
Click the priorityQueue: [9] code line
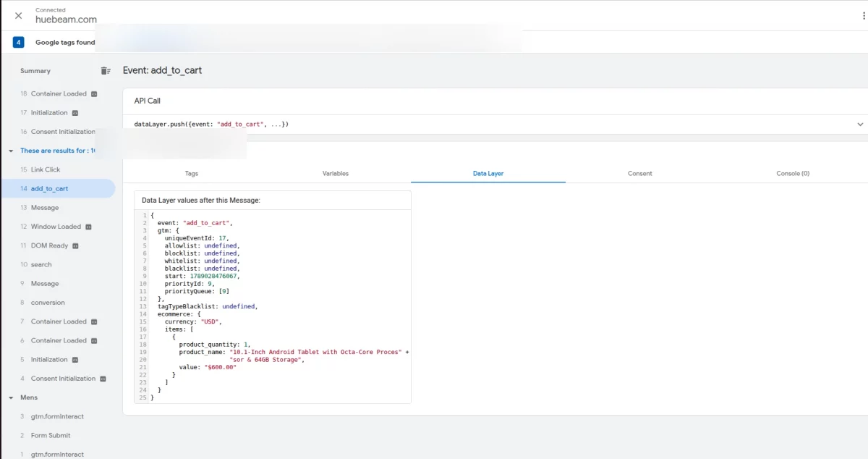(197, 291)
